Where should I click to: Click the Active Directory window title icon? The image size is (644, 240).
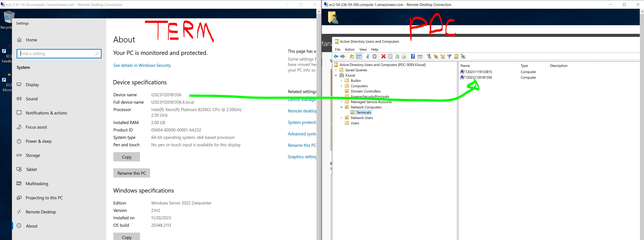337,41
